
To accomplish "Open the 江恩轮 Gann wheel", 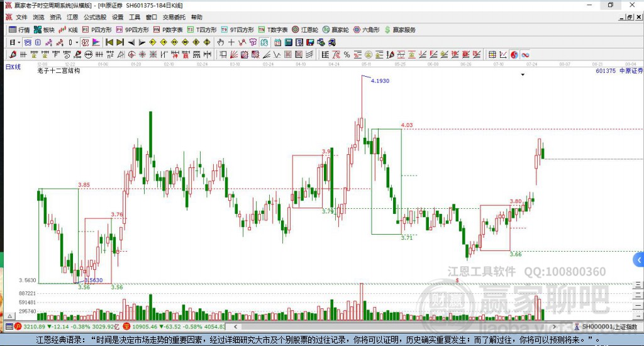I will 305,30.
